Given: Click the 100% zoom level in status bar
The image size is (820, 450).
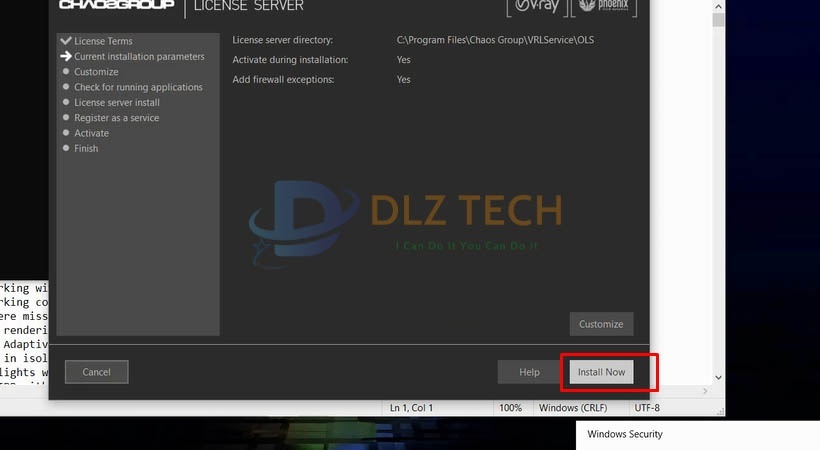Looking at the screenshot, I should coord(510,408).
